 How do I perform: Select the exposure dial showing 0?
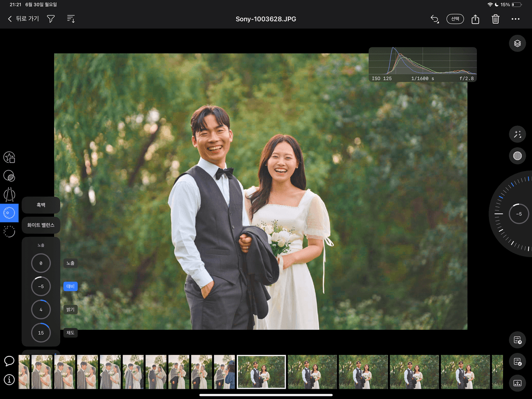[x=41, y=263]
